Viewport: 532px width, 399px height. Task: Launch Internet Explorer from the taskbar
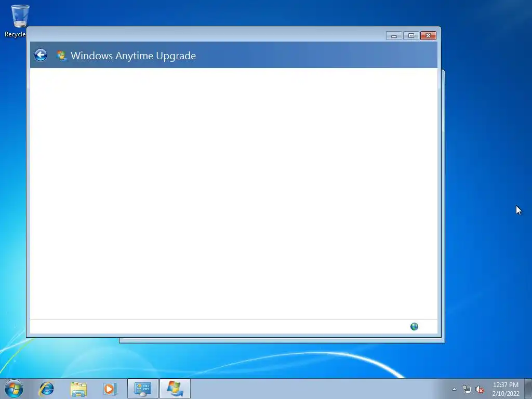point(46,389)
